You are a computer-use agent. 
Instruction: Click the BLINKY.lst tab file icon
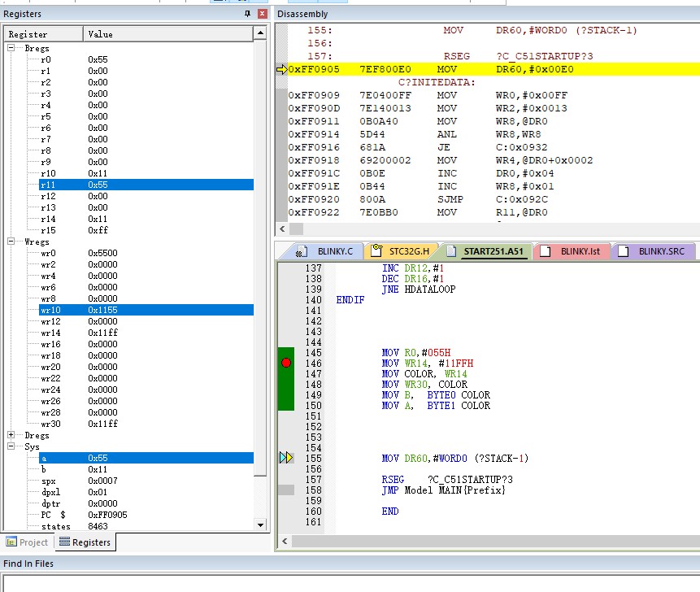click(x=545, y=251)
